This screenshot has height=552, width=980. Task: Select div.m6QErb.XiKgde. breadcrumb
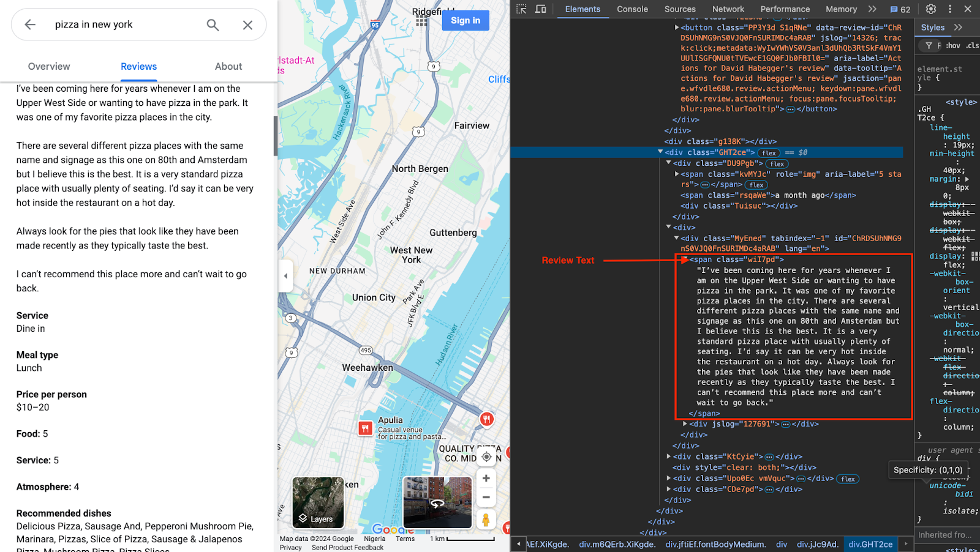(x=617, y=544)
